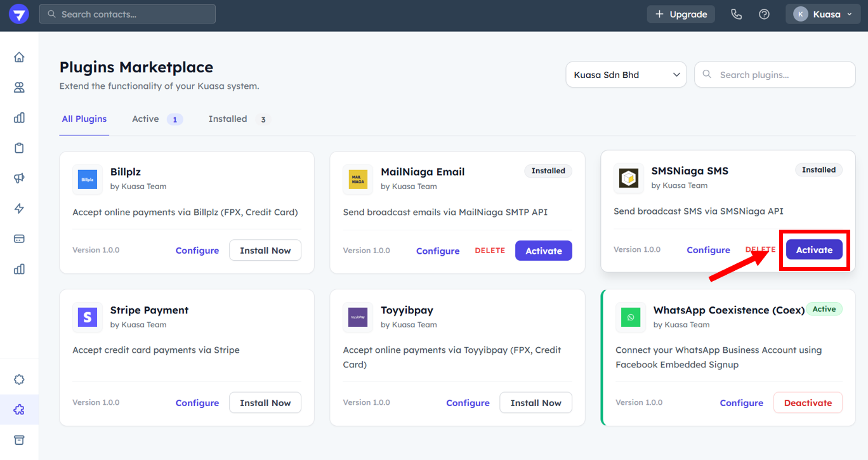Activate the SMSNiaga SMS plugin
Image resolution: width=868 pixels, height=460 pixels.
[x=814, y=250]
